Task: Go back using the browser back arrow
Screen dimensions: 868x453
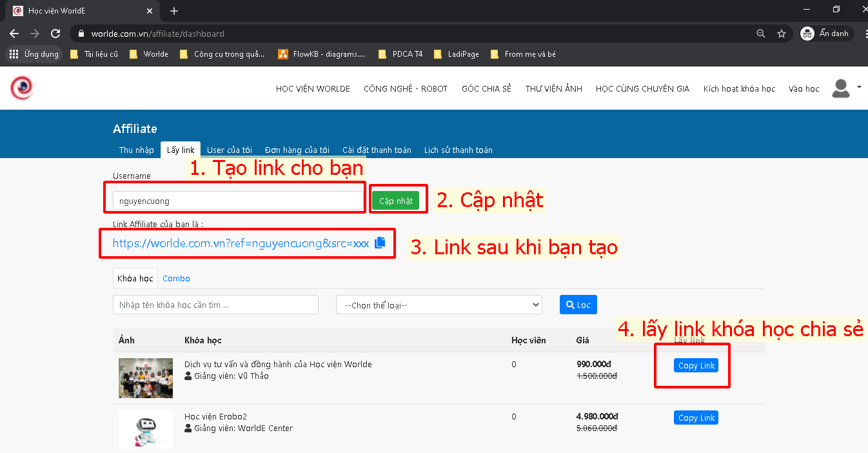Action: 14,34
